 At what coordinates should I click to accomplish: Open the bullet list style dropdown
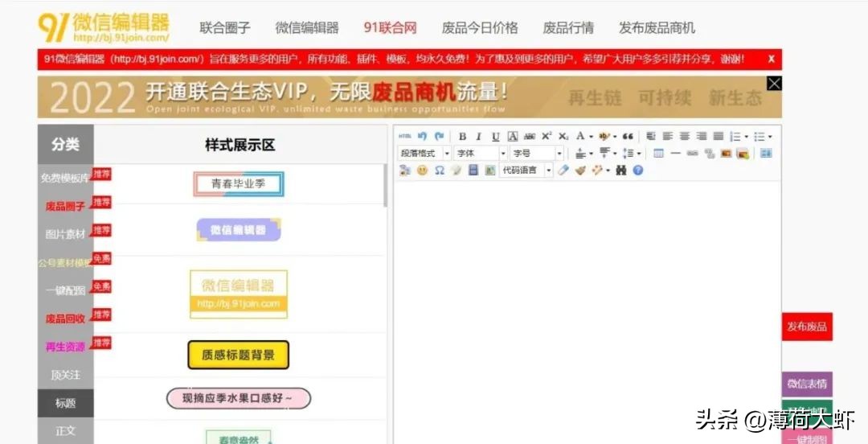770,137
